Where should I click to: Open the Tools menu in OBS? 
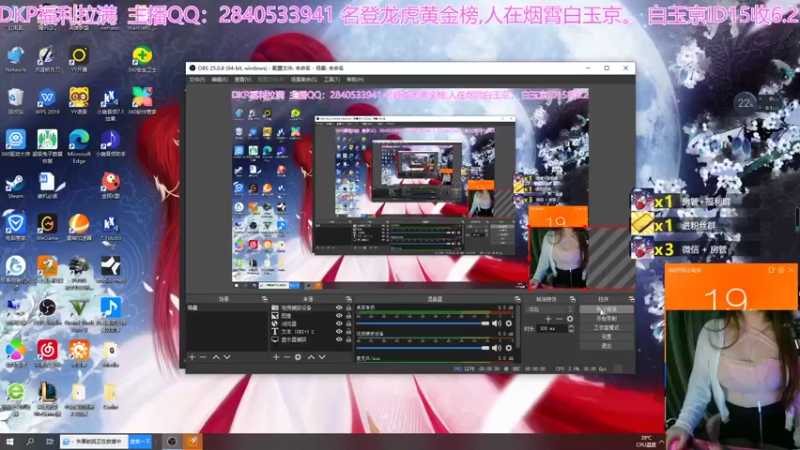[332, 80]
